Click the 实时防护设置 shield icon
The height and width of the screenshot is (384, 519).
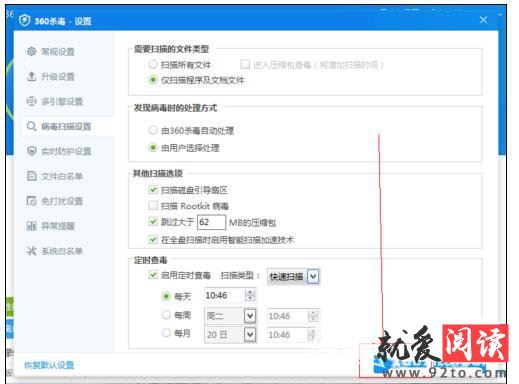31,151
